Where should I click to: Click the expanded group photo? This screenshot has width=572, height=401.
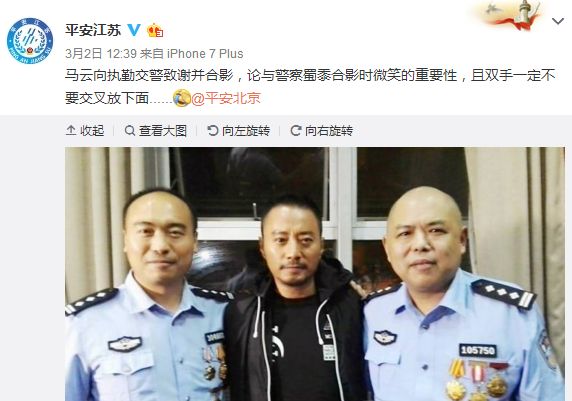coord(315,274)
